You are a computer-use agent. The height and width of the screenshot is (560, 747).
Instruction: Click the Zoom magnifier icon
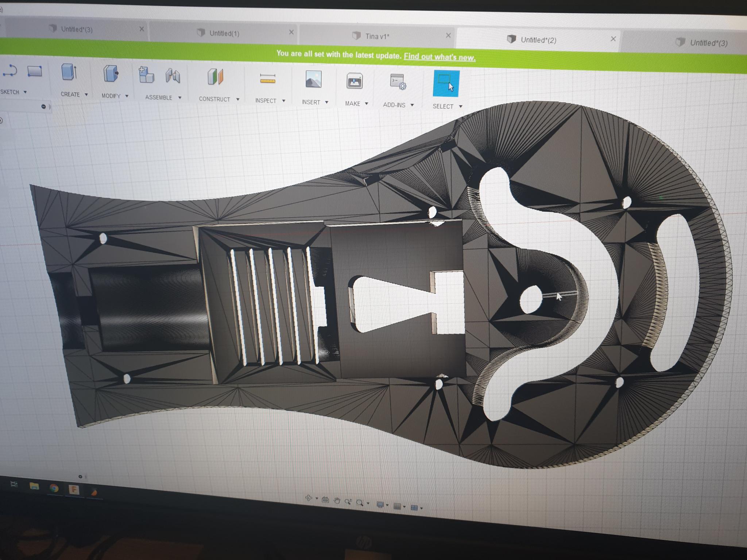point(348,502)
